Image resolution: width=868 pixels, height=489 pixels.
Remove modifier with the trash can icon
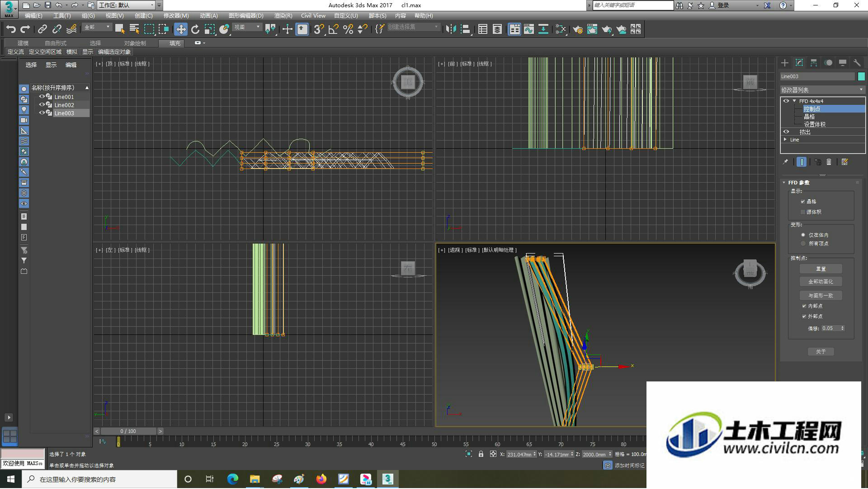829,162
